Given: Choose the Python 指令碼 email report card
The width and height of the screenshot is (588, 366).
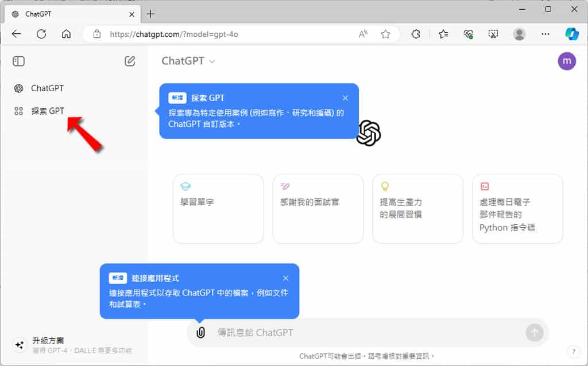Looking at the screenshot, I should pyautogui.click(x=517, y=209).
